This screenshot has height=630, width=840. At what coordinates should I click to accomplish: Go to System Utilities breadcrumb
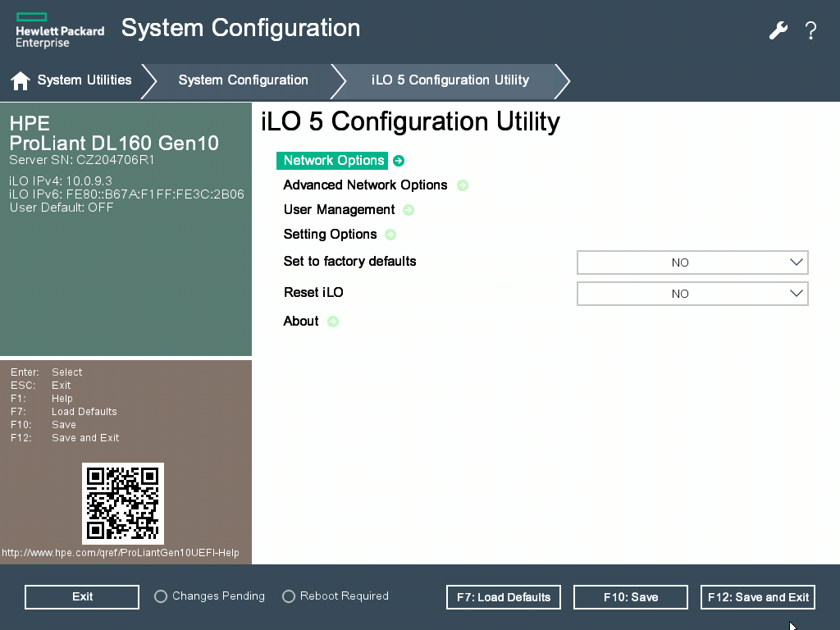84,80
